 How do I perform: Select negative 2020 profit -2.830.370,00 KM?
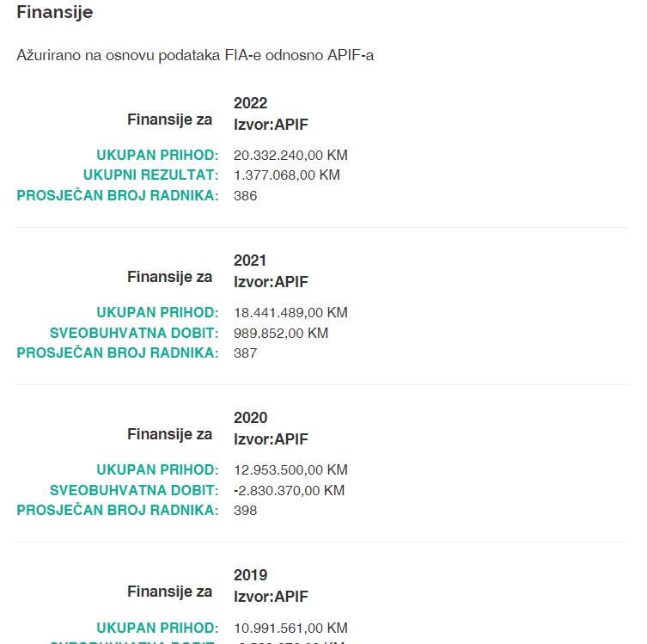(x=289, y=490)
